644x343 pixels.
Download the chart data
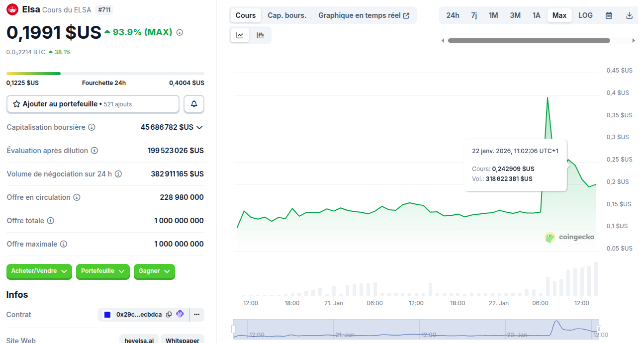pyautogui.click(x=629, y=15)
